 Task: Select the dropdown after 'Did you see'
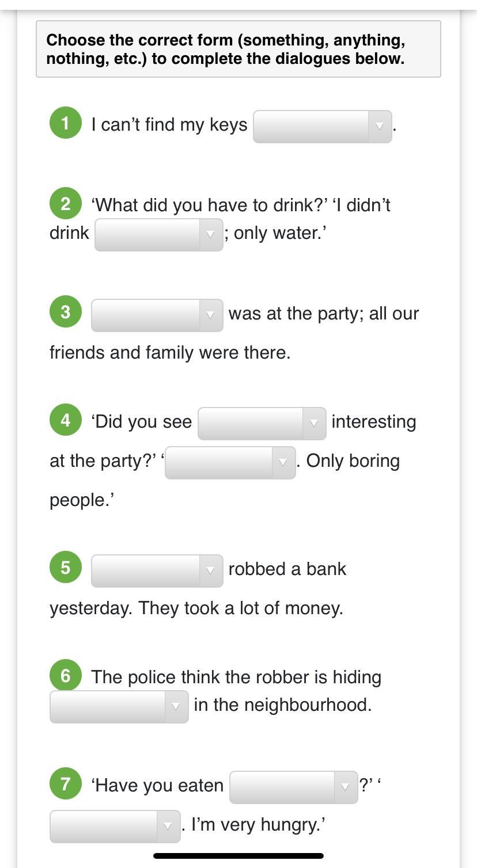pyautogui.click(x=262, y=424)
